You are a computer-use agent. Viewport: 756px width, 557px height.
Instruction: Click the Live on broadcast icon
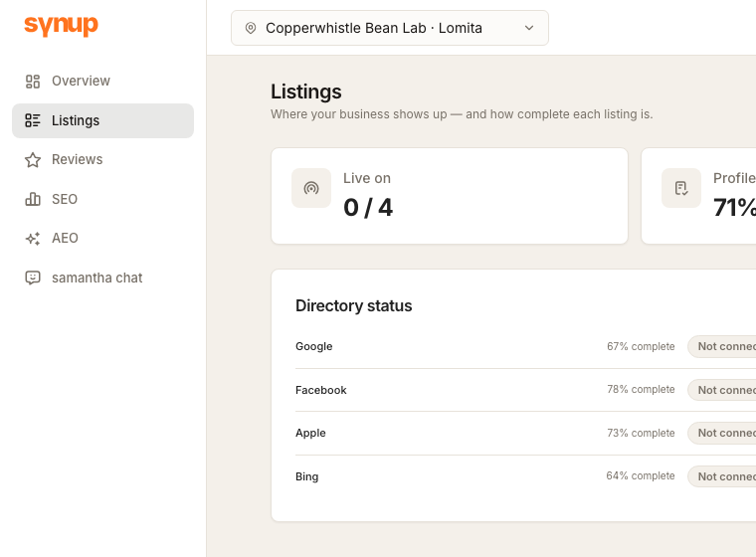311,188
